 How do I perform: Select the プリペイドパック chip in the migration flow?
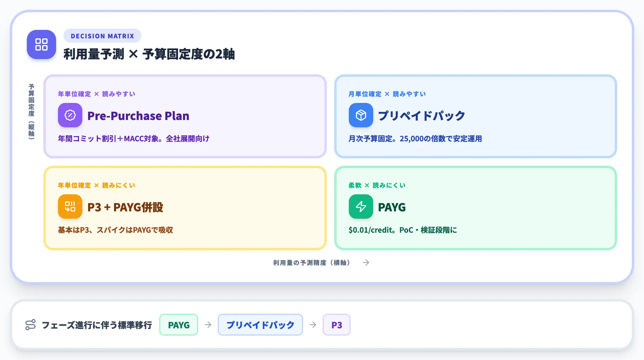[260, 325]
